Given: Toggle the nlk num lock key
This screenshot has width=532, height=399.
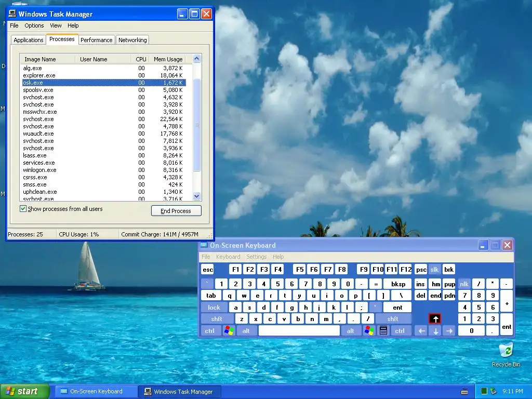Looking at the screenshot, I should click(x=464, y=284).
